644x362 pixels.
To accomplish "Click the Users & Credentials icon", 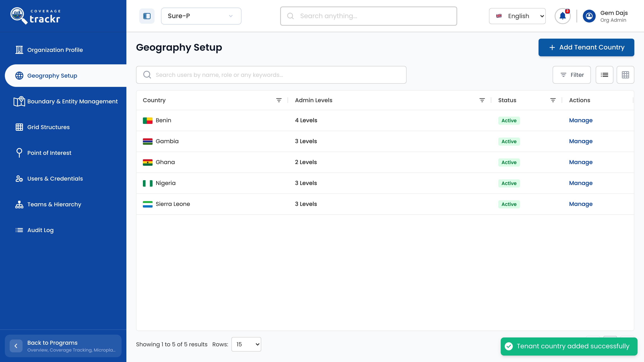I will (19, 179).
